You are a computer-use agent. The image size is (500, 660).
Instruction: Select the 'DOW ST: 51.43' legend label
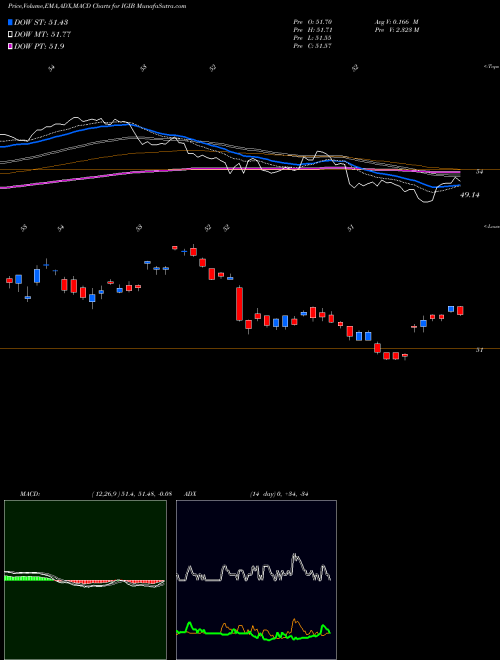point(41,22)
